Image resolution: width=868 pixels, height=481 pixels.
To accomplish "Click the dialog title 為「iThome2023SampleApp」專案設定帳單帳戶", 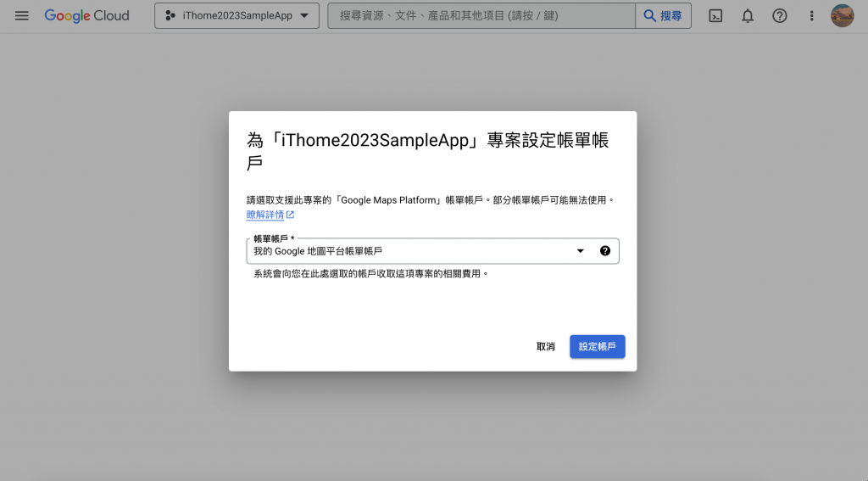I will pyautogui.click(x=427, y=151).
